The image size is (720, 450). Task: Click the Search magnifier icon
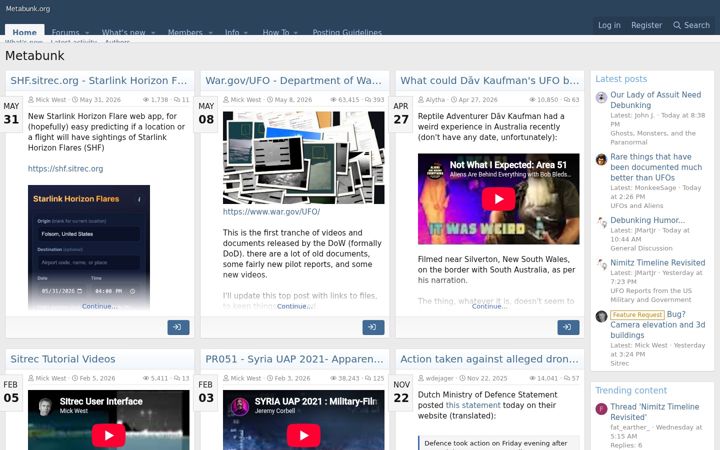coord(677,25)
